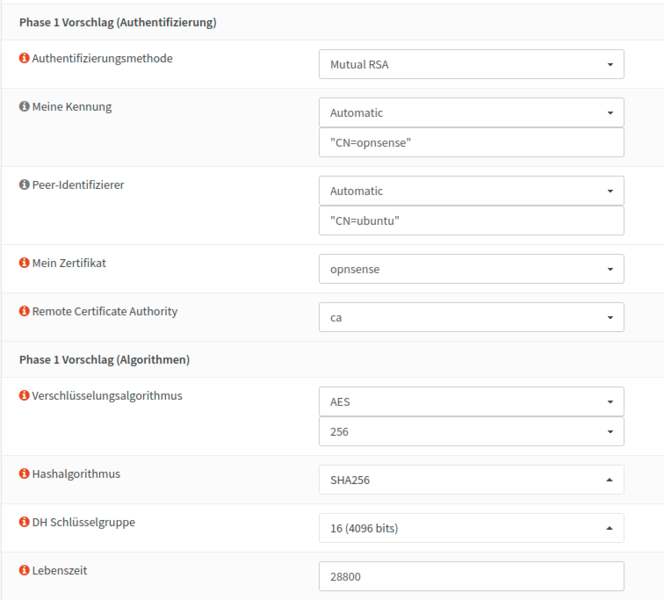This screenshot has width=664, height=600.
Task: Select the 256 key length dropdown
Action: [471, 431]
